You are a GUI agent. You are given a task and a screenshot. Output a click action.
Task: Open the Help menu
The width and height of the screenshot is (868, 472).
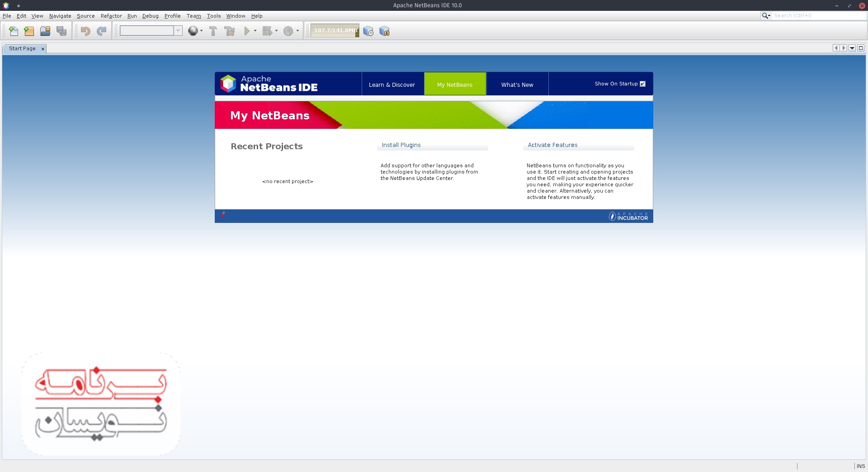pyautogui.click(x=257, y=16)
